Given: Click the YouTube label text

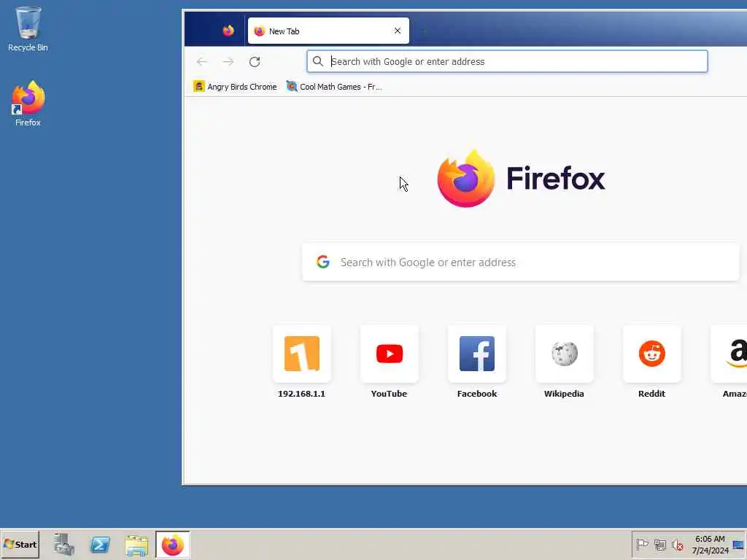Looking at the screenshot, I should pos(390,394).
